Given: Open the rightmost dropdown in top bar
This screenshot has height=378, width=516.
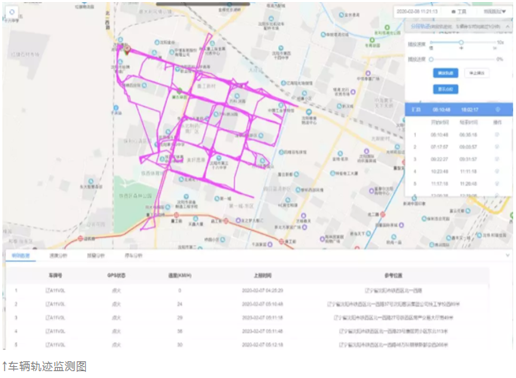Looking at the screenshot, I should coord(495,12).
